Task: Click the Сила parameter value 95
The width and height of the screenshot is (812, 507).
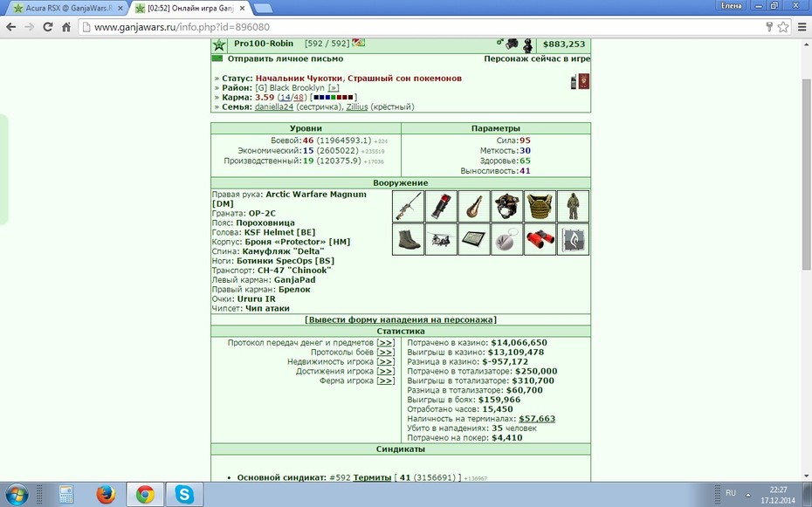Action: pos(525,140)
